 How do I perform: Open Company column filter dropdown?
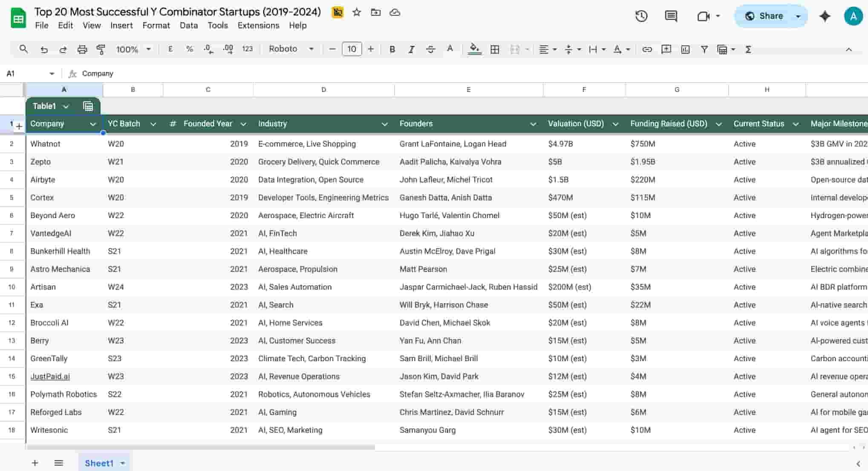pyautogui.click(x=92, y=124)
